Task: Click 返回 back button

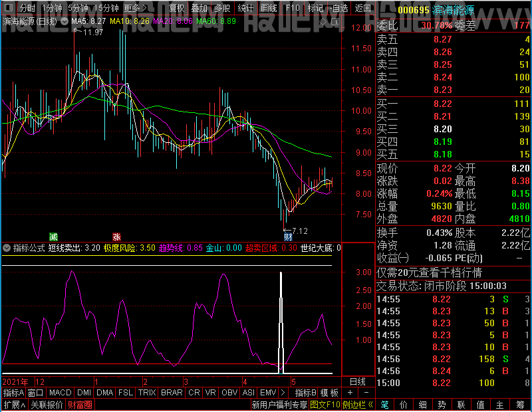Action: point(362,8)
